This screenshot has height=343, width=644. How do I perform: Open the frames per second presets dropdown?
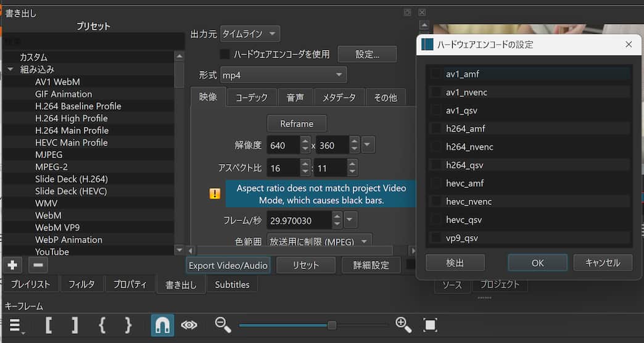[350, 220]
